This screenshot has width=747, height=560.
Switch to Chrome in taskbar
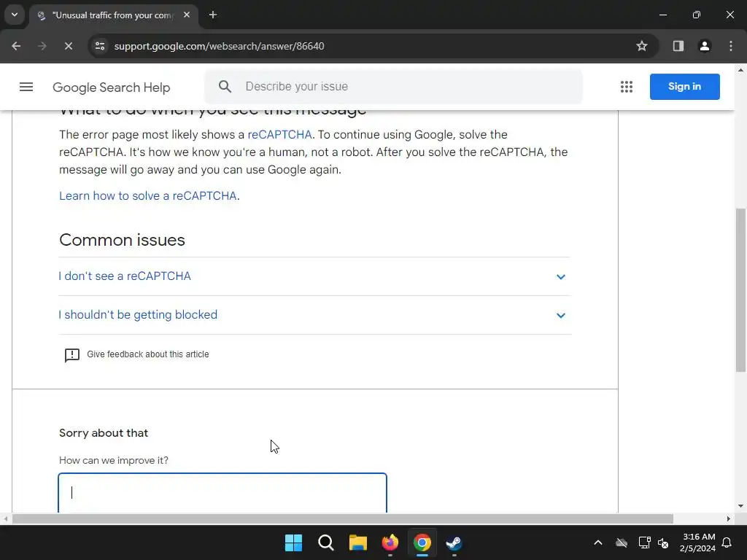pos(422,542)
